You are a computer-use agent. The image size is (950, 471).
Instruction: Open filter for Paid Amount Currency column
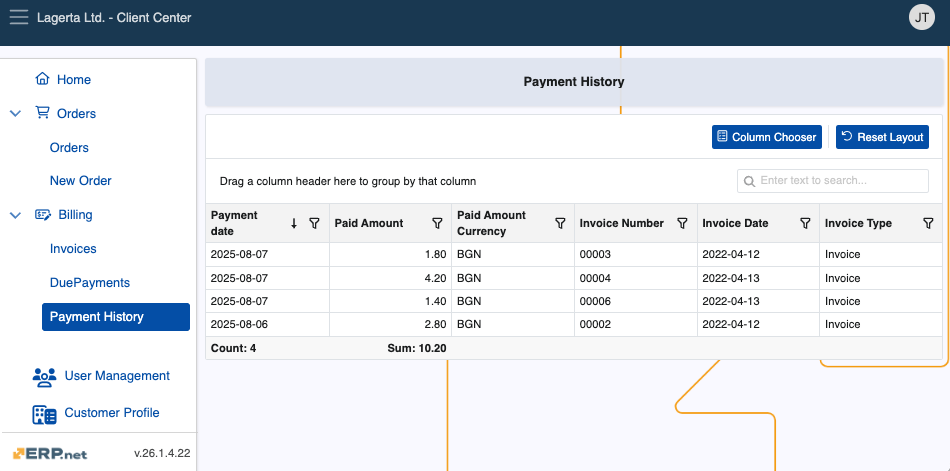pyautogui.click(x=560, y=223)
